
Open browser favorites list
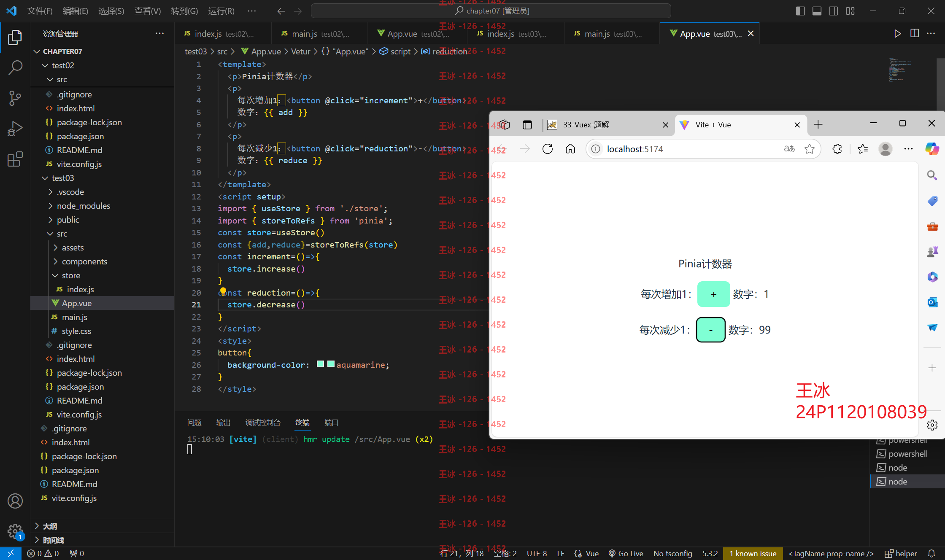(x=863, y=149)
